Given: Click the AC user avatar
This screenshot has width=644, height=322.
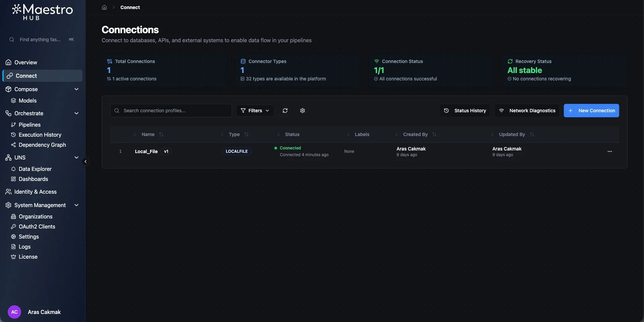Looking at the screenshot, I should coord(14,312).
